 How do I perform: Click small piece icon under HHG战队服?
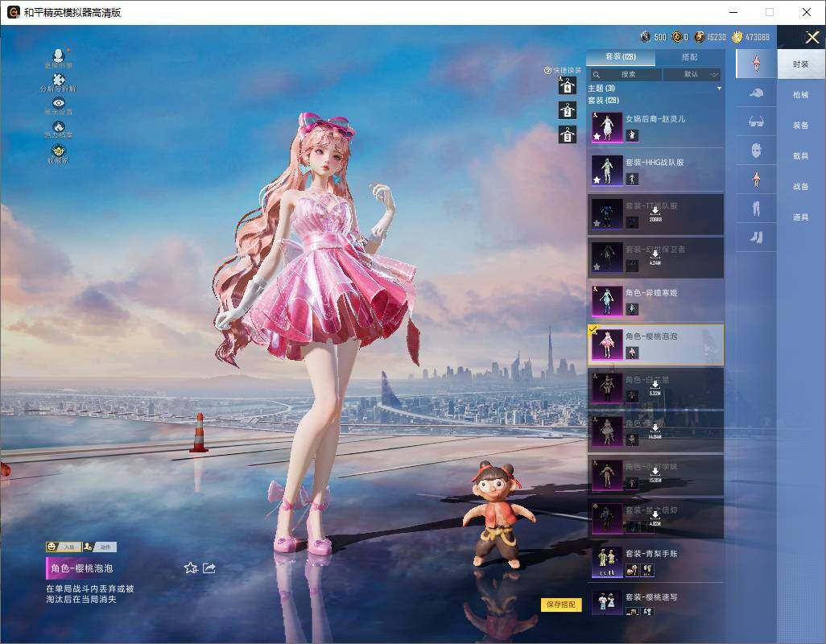coord(632,180)
